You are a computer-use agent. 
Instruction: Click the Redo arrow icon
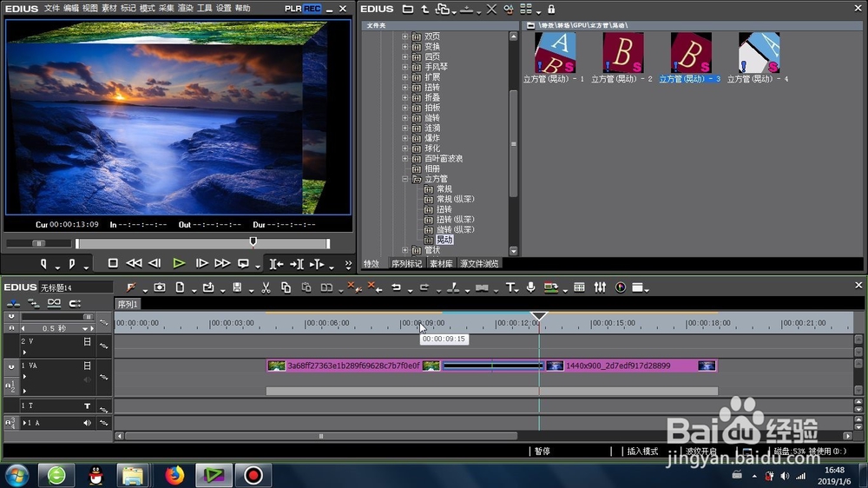coord(424,287)
